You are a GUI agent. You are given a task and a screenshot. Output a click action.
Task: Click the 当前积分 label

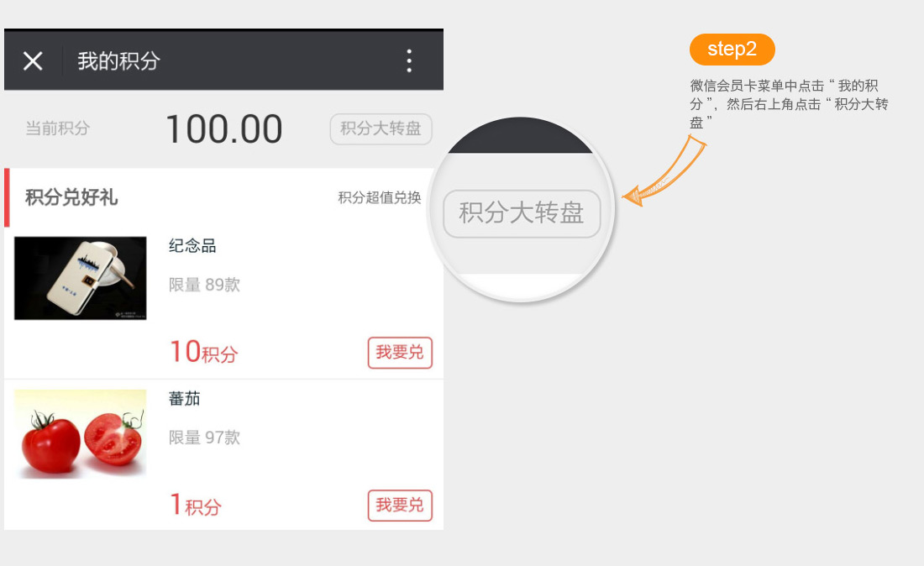[x=57, y=129]
